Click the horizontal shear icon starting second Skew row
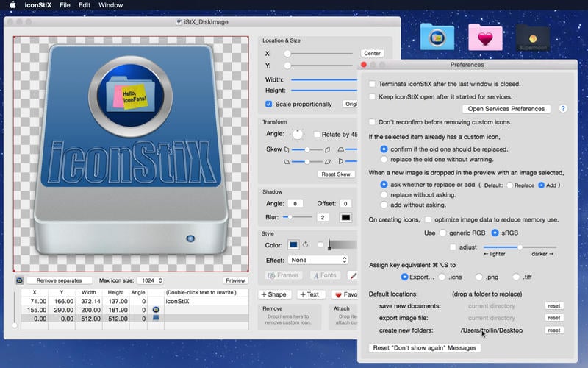Image resolution: width=588 pixels, height=368 pixels. tap(287, 161)
